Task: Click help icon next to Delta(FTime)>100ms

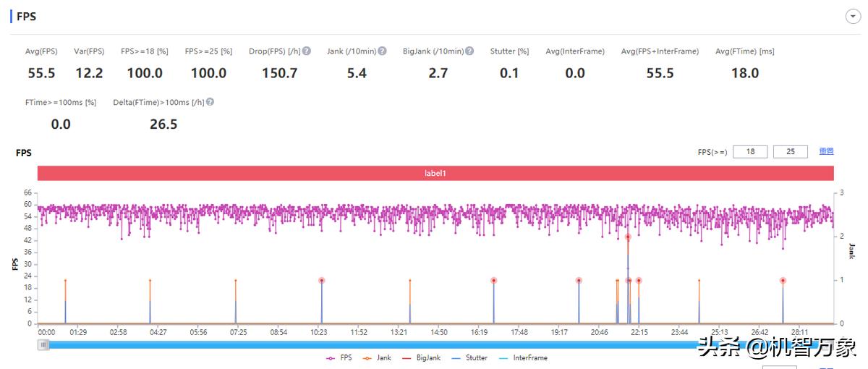Action: 210,103
